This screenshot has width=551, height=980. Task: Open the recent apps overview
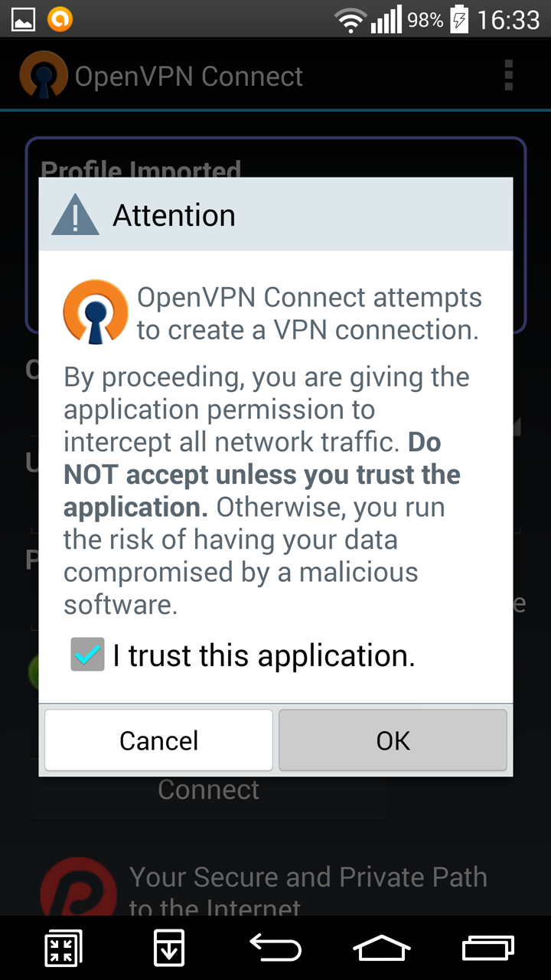(488, 949)
